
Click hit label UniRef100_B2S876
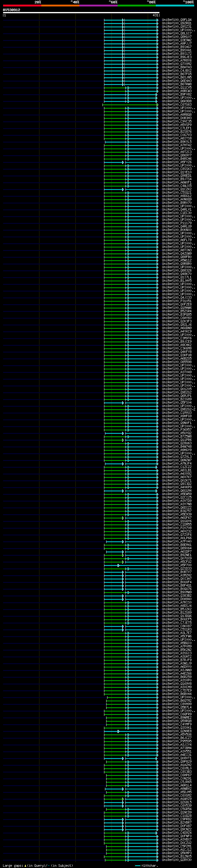(x=177, y=132)
